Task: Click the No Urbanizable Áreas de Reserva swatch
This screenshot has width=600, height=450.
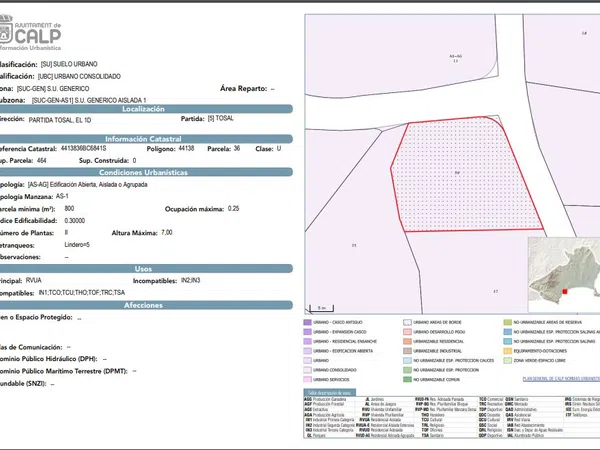Action: pyautogui.click(x=508, y=324)
